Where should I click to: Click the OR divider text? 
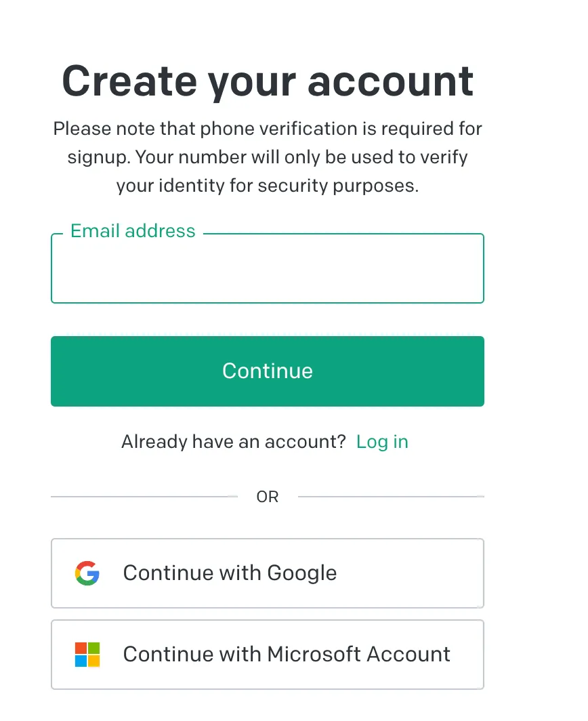[267, 497]
